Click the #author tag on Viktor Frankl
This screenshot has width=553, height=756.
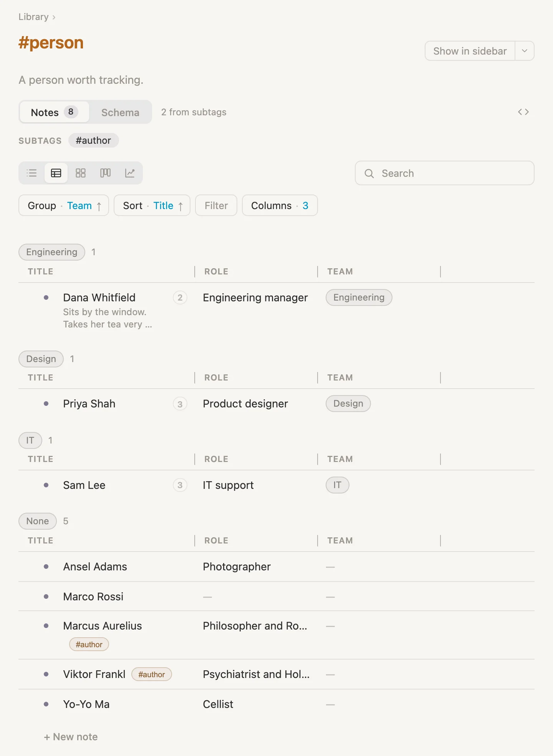tap(152, 674)
